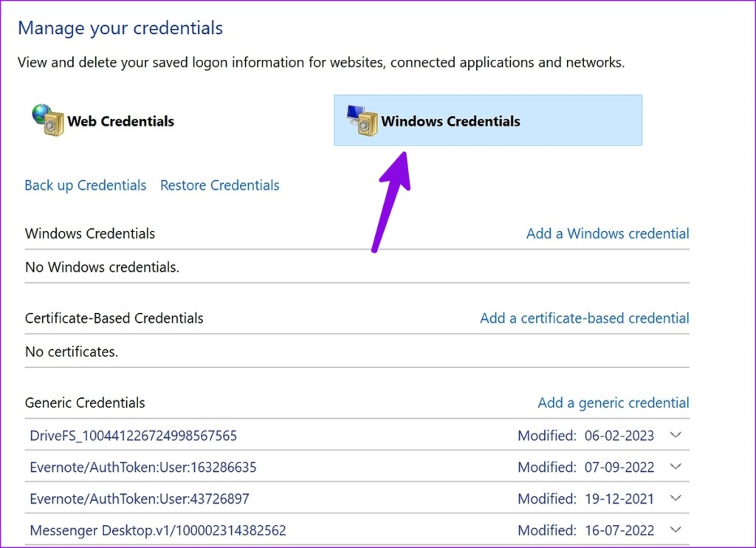756x548 pixels.
Task: Expand the Evernote/AuthToken:User:163286635 credential entry
Action: tap(676, 467)
